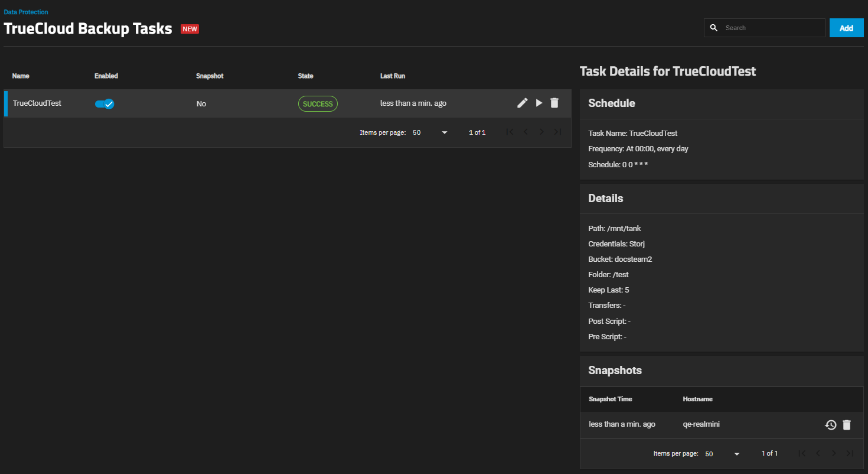Open tasks table items per page dropdown
The height and width of the screenshot is (474, 868).
pyautogui.click(x=430, y=132)
